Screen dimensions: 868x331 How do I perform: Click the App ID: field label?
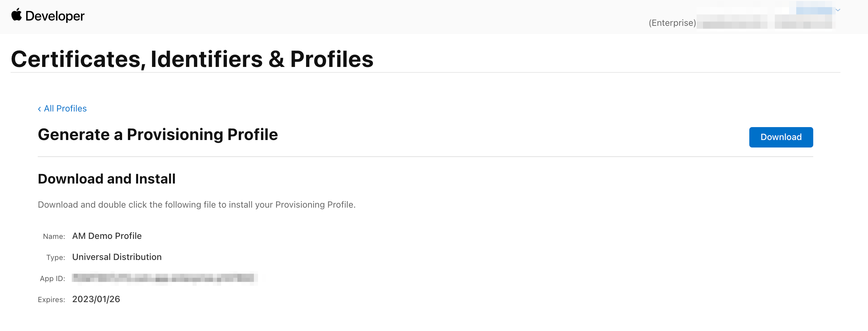(52, 279)
